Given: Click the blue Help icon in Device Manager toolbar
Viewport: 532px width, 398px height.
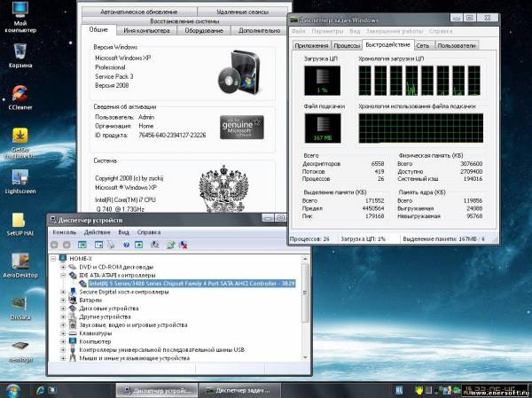Looking at the screenshot, I should click(x=126, y=245).
